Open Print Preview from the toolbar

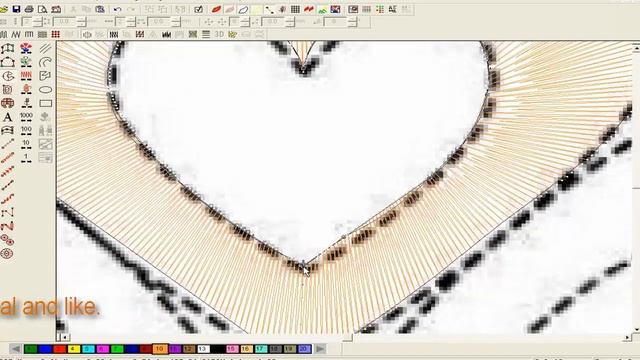pyautogui.click(x=42, y=9)
